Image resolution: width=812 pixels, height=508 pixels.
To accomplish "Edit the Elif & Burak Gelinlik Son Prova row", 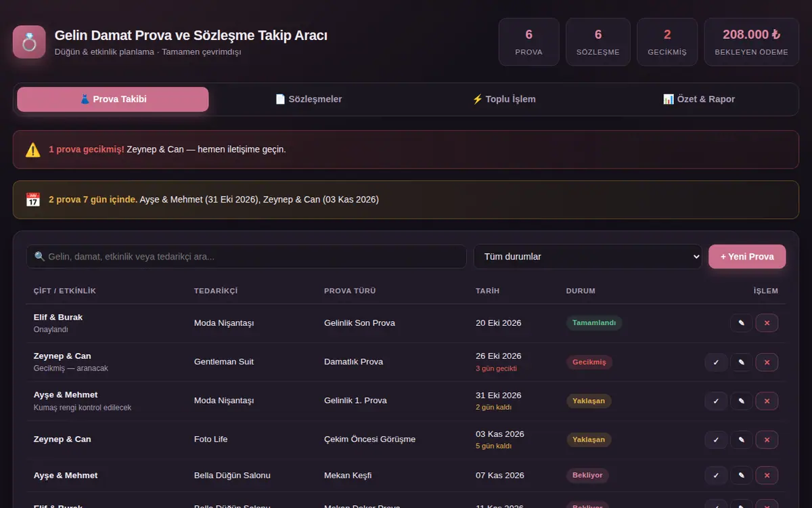I will [741, 323].
